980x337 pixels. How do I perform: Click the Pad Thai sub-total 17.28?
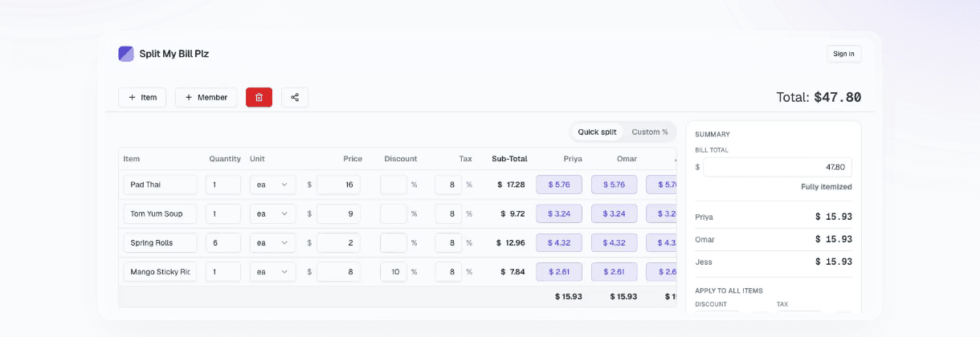[511, 185]
